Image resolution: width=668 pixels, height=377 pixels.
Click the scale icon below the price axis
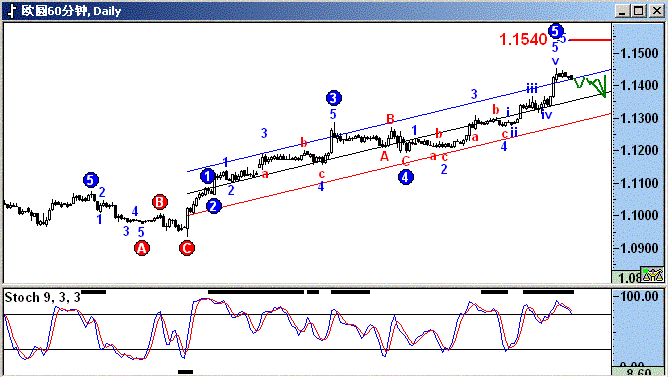652,276
